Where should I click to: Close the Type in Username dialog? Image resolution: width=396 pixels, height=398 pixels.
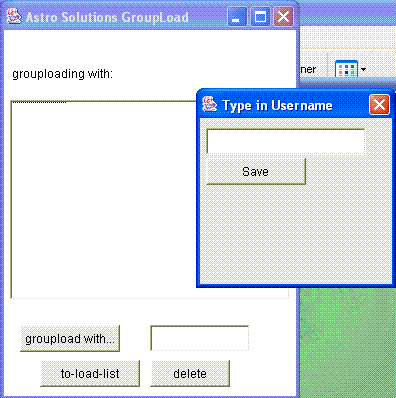click(379, 105)
